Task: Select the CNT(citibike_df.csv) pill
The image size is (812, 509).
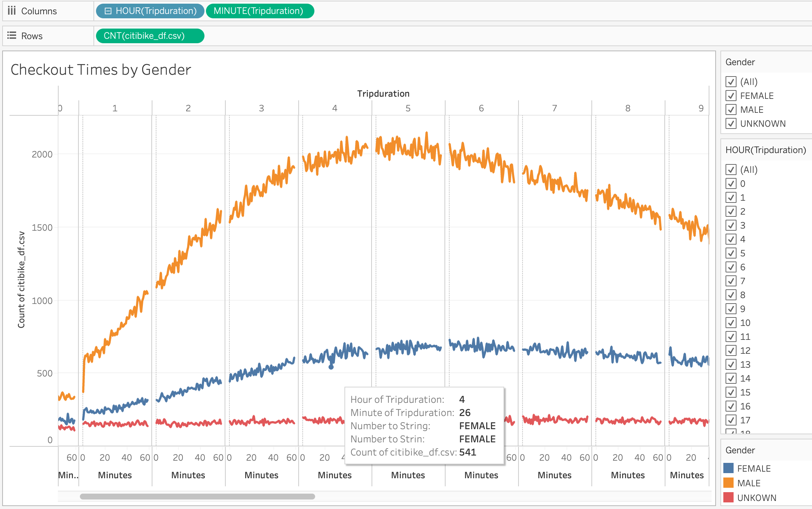Action: coord(150,36)
